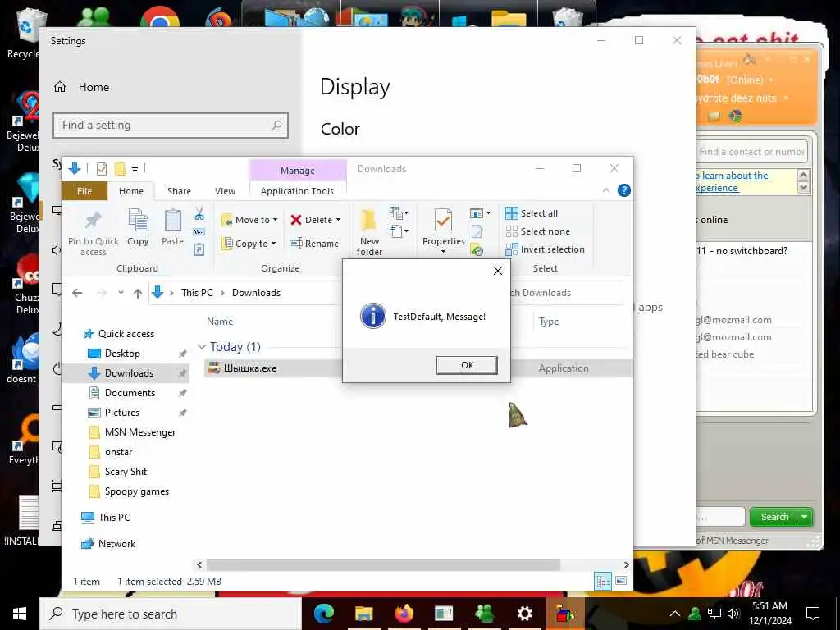Image resolution: width=840 pixels, height=630 pixels.
Task: Open Explorer help question mark icon
Action: click(624, 190)
